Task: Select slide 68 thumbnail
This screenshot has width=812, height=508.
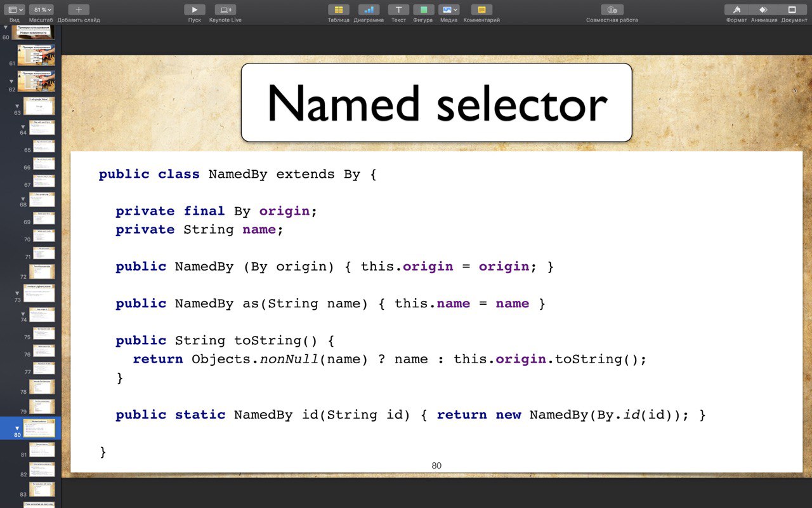Action: tap(42, 199)
